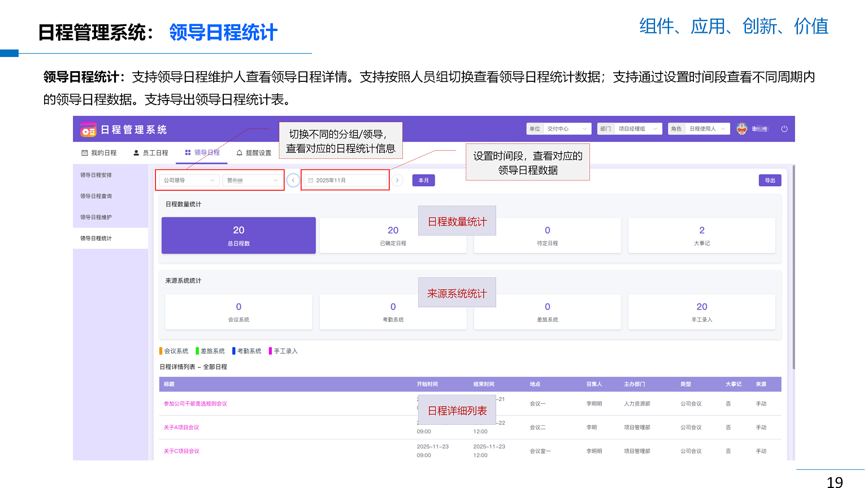This screenshot has width=868, height=488.
Task: Advance to next month with right arrow
Action: coord(398,180)
